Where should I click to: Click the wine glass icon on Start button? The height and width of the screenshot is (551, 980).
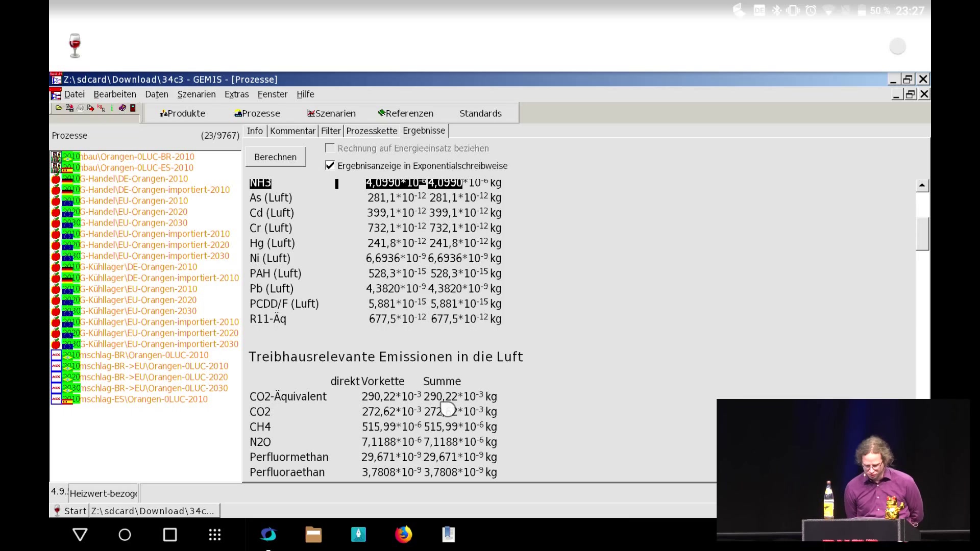[57, 511]
